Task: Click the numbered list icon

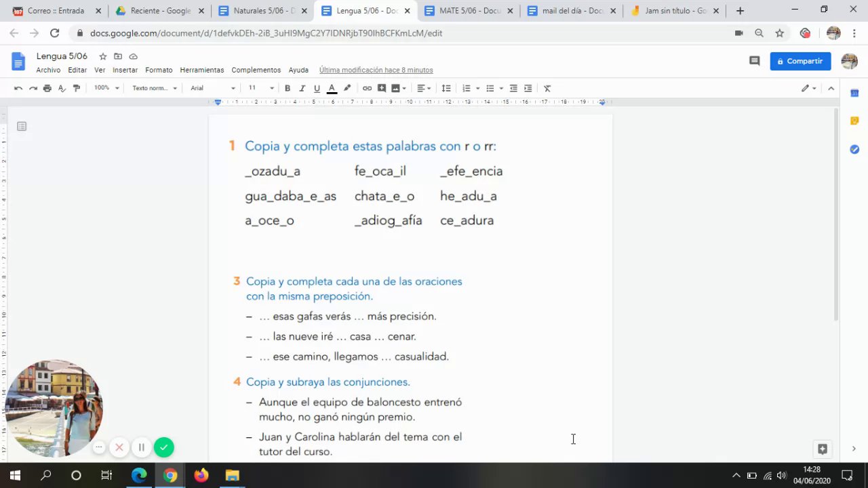Action: pos(467,88)
